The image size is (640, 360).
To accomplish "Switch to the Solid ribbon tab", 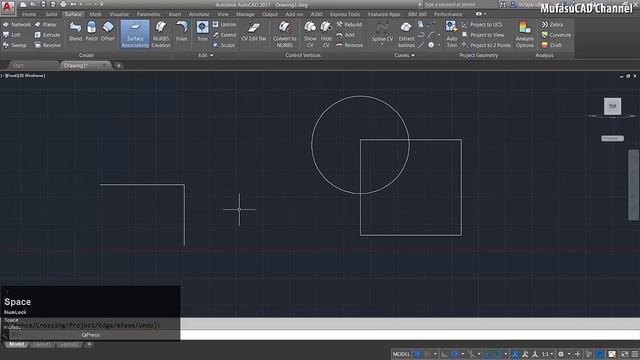I will point(51,14).
